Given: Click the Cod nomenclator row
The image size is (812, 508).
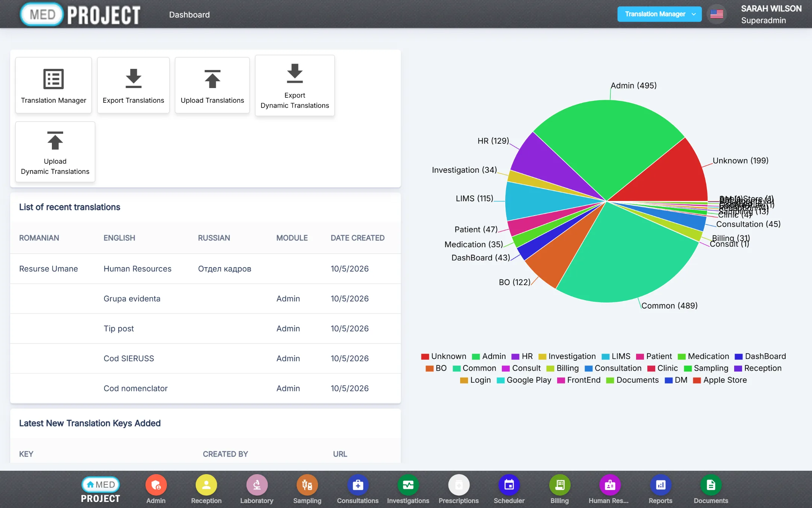Looking at the screenshot, I should pyautogui.click(x=205, y=388).
